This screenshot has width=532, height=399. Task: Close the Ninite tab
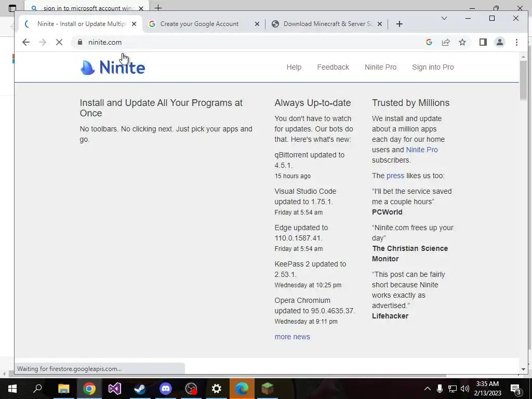pyautogui.click(x=134, y=24)
